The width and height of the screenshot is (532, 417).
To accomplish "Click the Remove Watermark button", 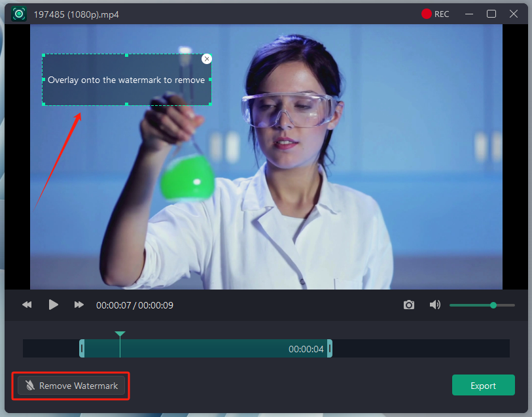I will coord(71,386).
